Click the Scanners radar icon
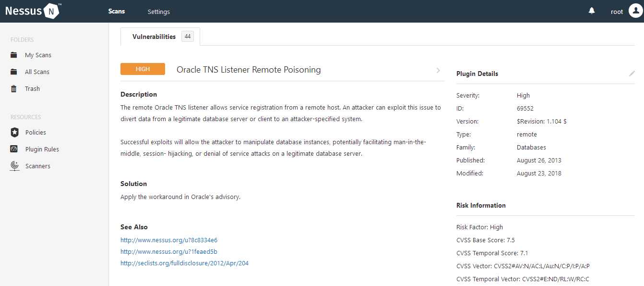This screenshot has height=286, width=644. 14,166
